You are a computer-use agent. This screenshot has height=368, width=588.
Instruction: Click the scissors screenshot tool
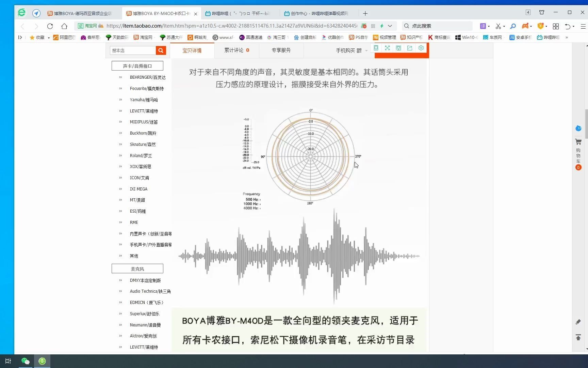tap(498, 26)
